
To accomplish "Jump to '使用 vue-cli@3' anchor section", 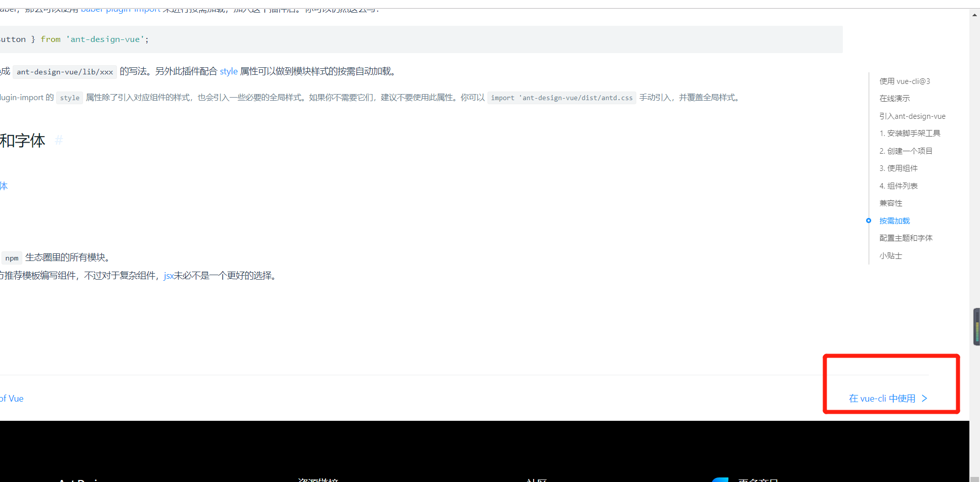I will click(x=905, y=81).
